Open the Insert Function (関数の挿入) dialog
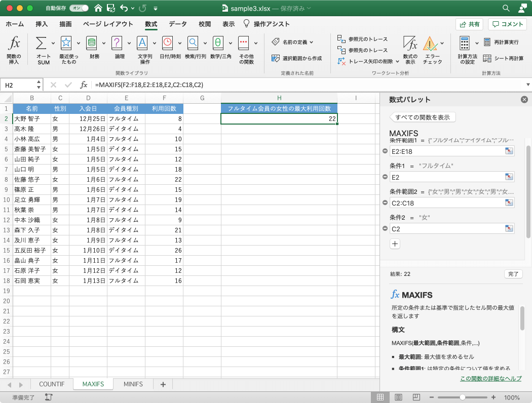 click(14, 50)
